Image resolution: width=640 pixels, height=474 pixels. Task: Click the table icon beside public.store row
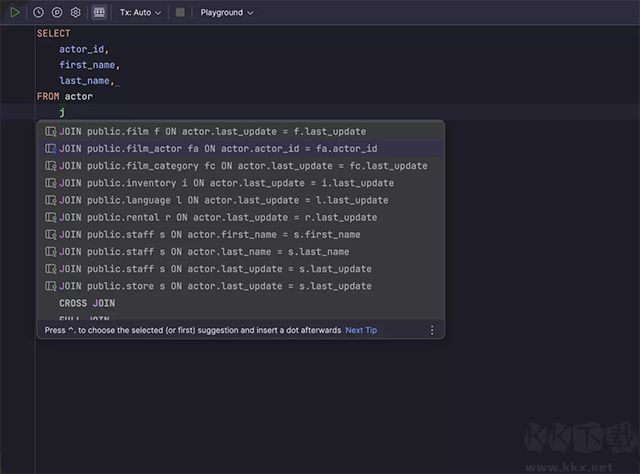coord(51,286)
